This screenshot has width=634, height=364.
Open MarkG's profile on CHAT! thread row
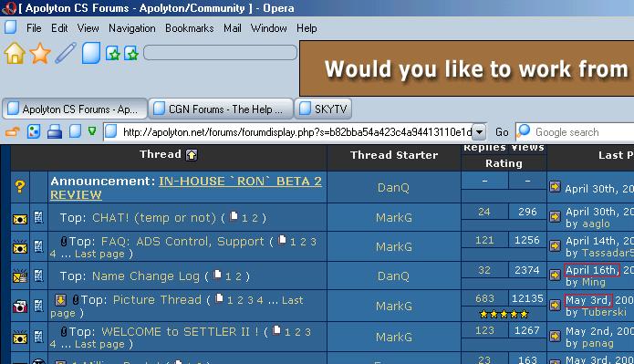click(394, 218)
